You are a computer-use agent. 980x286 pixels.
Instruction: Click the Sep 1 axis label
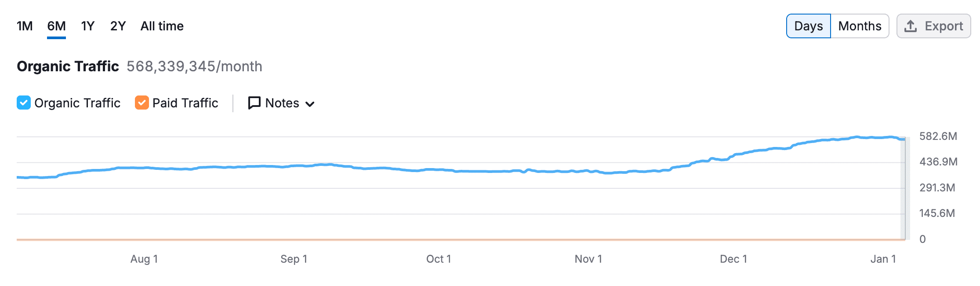coord(294,259)
